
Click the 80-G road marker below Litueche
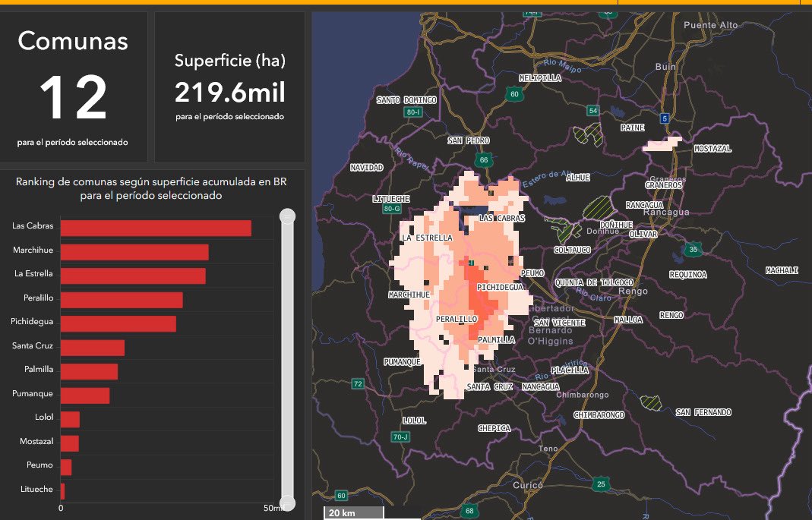[x=392, y=209]
